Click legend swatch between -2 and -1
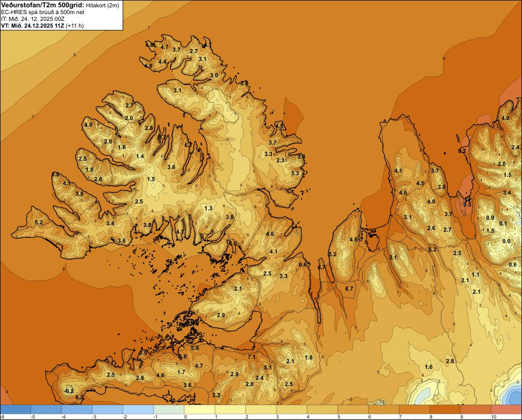The width and height of the screenshot is (522, 420). point(138,410)
